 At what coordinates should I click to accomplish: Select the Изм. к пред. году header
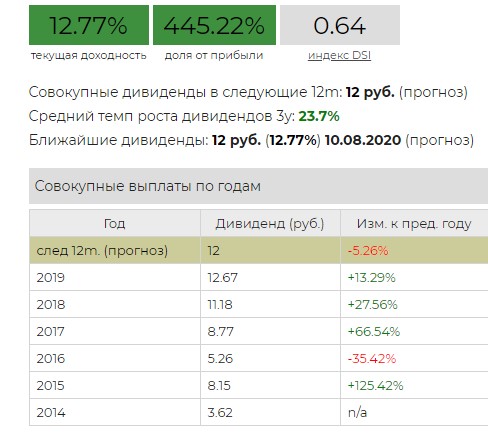point(414,223)
